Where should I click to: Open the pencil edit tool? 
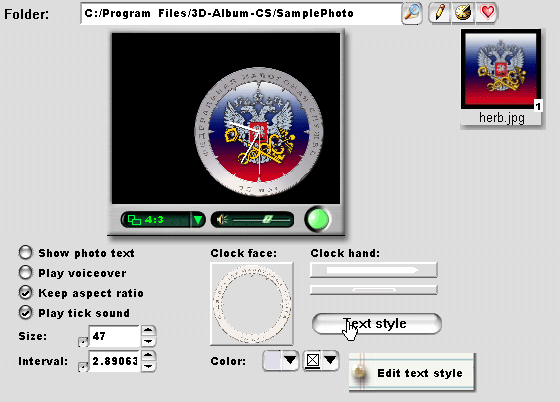click(x=440, y=13)
